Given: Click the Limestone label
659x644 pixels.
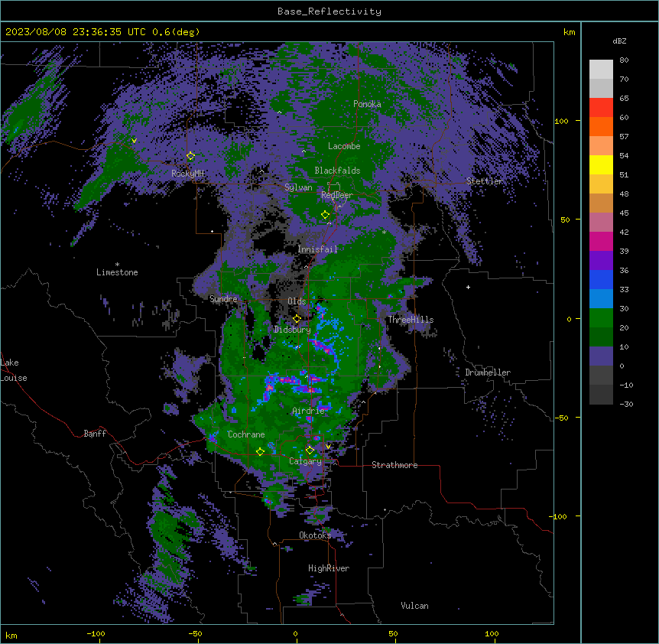Looking at the screenshot, I should [x=117, y=272].
